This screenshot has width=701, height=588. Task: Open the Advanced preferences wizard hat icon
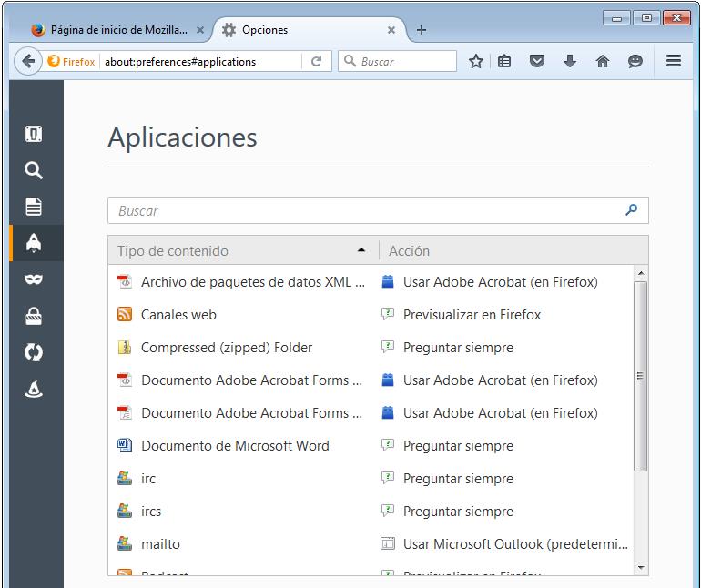tap(34, 389)
